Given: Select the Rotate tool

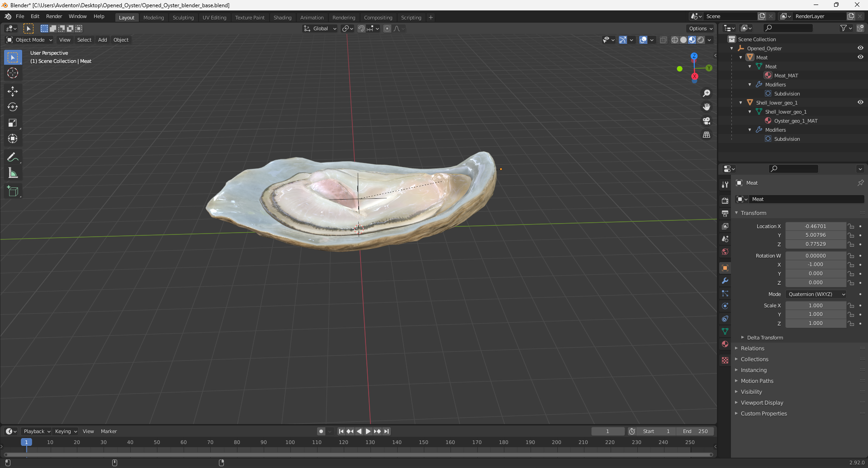Looking at the screenshot, I should 13,107.
